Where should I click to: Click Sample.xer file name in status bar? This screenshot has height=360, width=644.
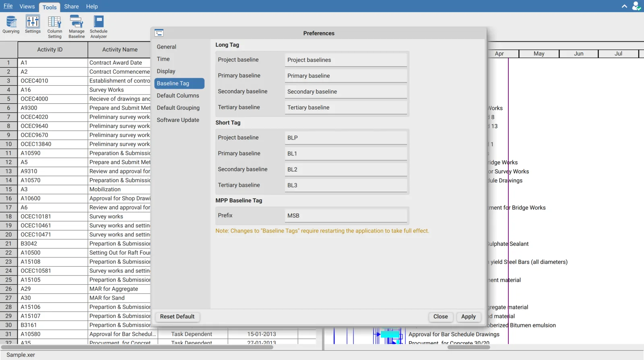[x=21, y=355]
